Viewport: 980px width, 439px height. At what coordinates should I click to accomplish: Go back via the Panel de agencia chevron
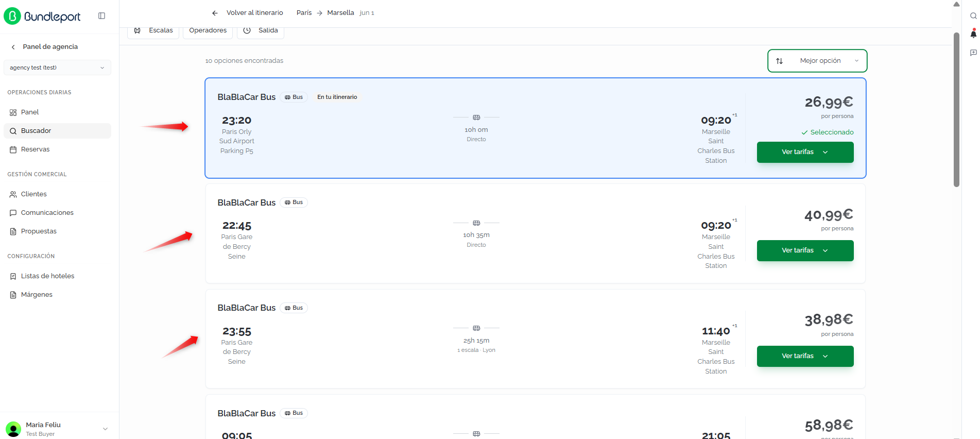click(13, 47)
